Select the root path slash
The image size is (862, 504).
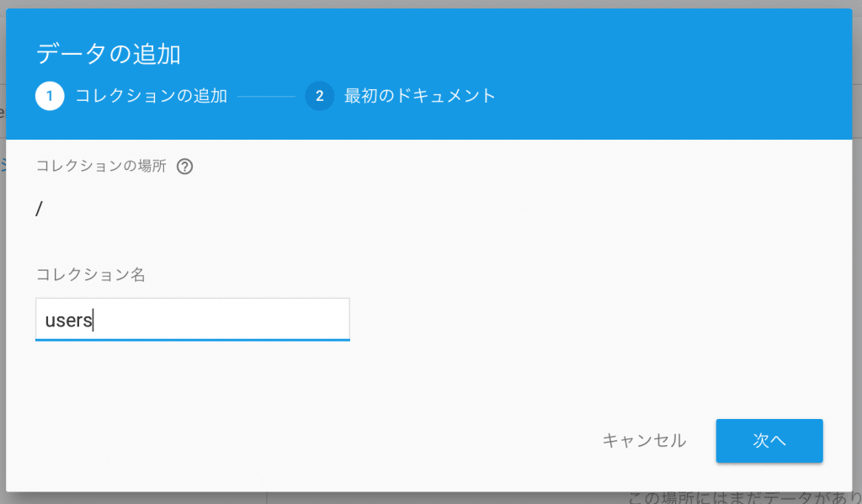[x=39, y=209]
